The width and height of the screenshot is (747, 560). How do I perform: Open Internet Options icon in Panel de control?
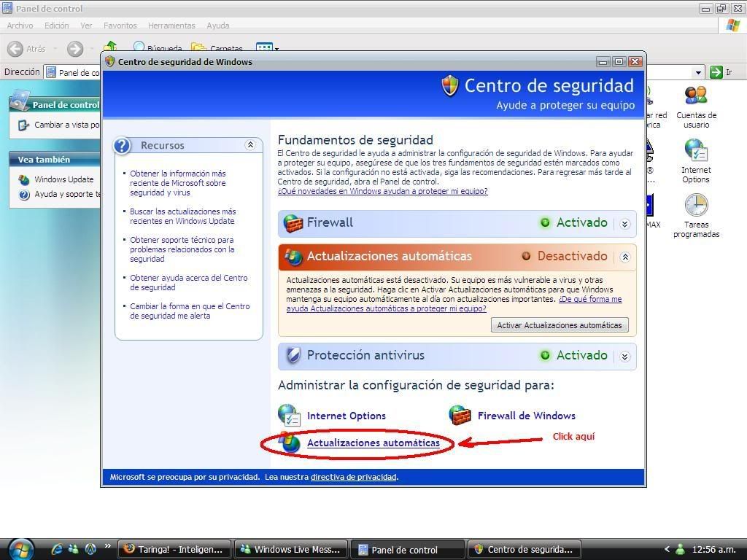[x=695, y=161]
